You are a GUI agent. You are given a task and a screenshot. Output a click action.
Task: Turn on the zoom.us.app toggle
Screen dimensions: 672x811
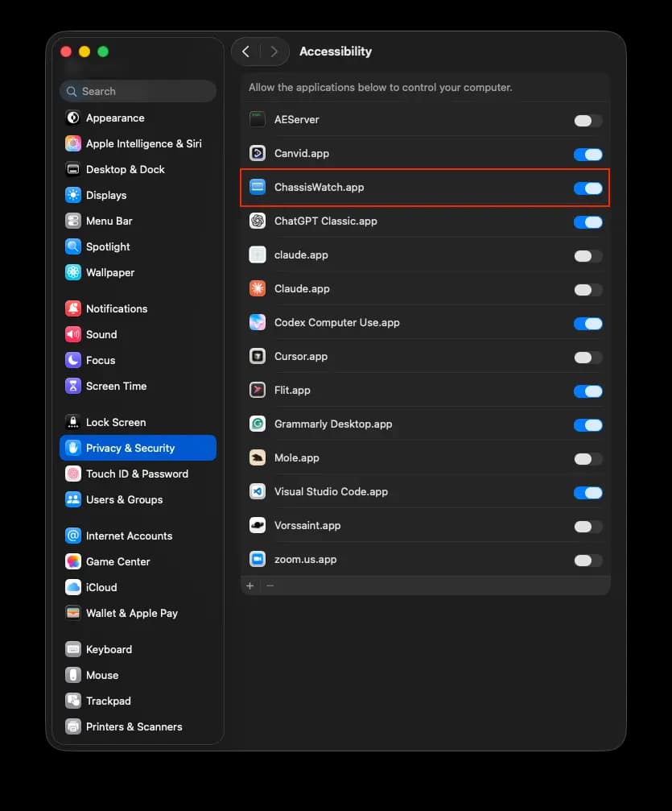tap(587, 561)
